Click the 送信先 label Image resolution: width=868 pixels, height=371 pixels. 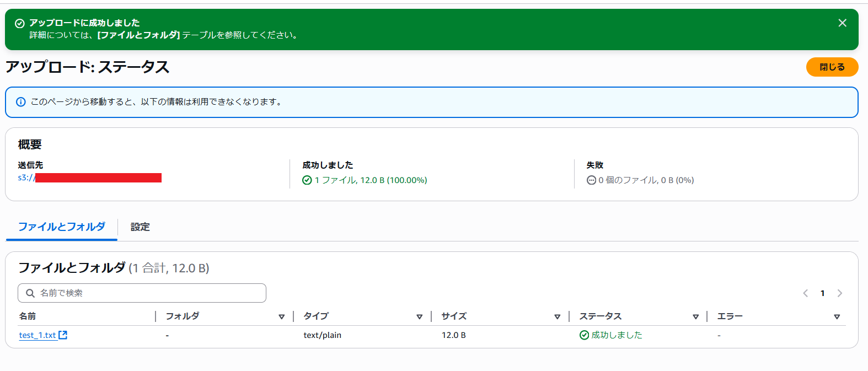[30, 165]
